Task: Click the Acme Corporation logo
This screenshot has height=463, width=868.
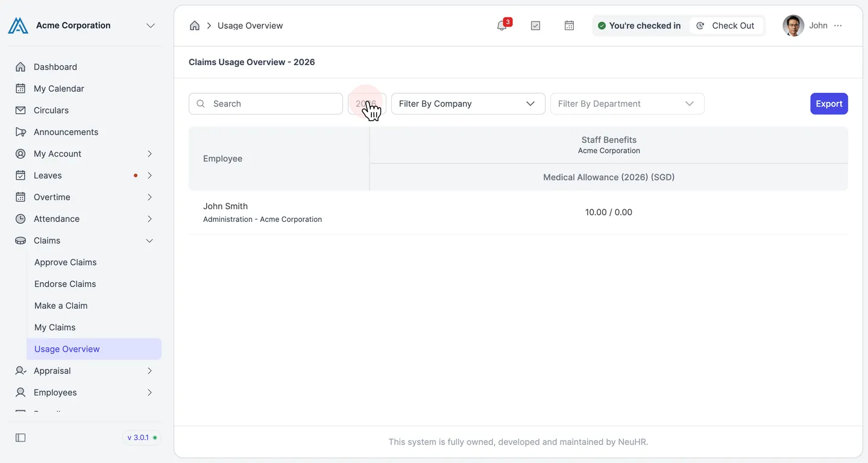Action: [18, 25]
